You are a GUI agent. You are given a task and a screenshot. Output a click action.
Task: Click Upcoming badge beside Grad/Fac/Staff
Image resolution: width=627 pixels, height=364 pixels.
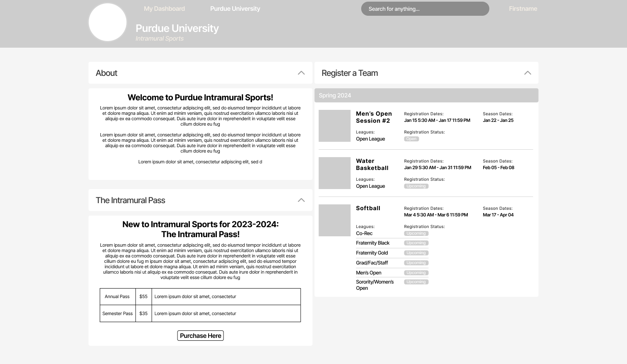[416, 263]
